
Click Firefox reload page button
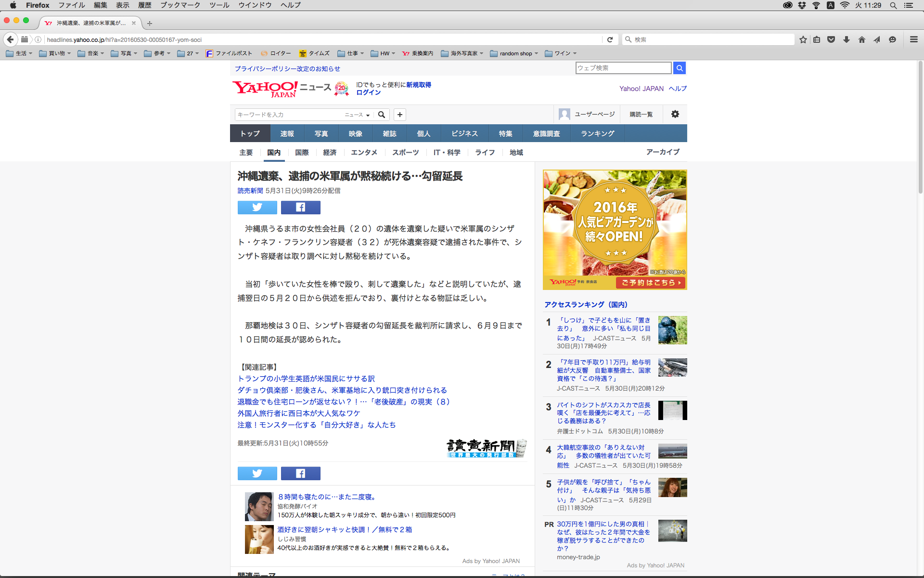(610, 39)
